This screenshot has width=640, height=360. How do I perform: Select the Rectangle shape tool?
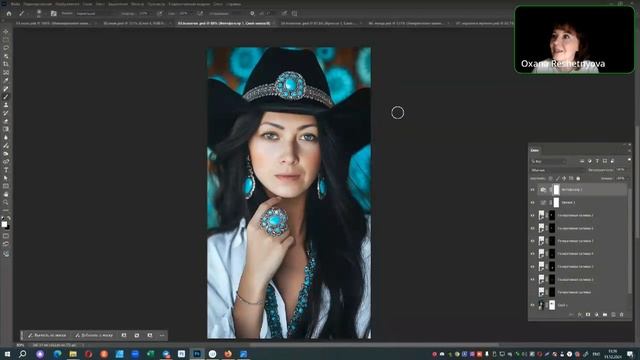point(6,186)
